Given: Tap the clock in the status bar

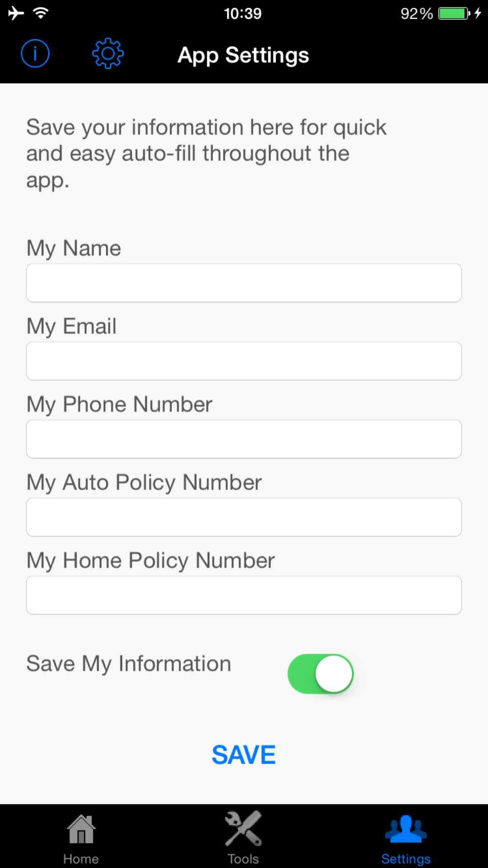Looking at the screenshot, I should pos(243,13).
